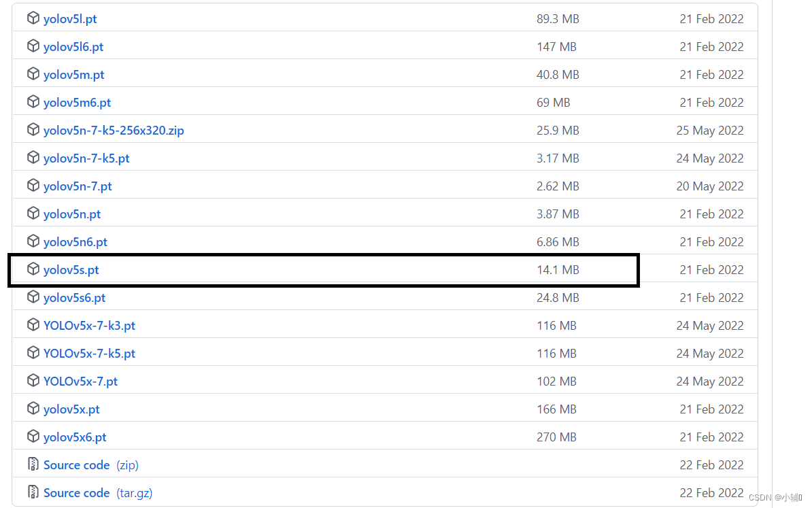
Task: Select the 69 MB size value
Action: (x=553, y=103)
